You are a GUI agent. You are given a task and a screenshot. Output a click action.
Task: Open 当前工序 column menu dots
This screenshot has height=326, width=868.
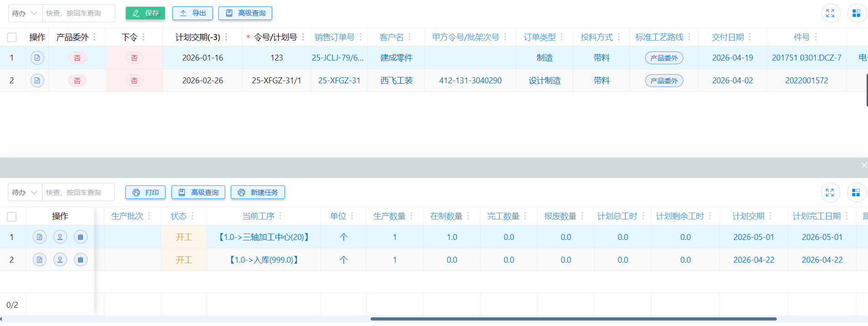(x=280, y=216)
